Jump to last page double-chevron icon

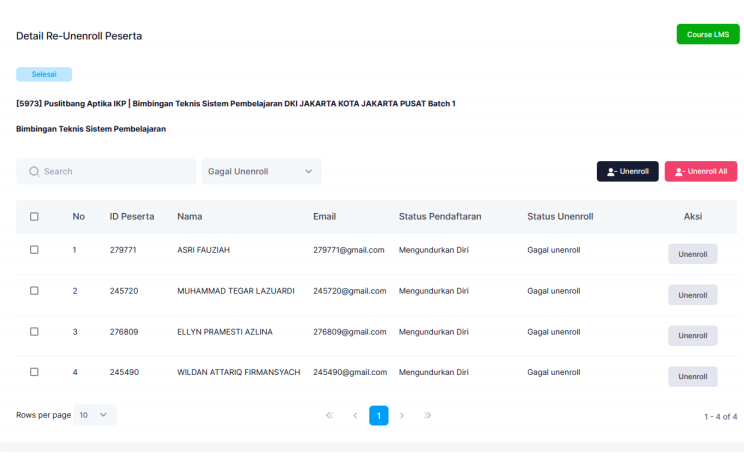click(x=428, y=415)
